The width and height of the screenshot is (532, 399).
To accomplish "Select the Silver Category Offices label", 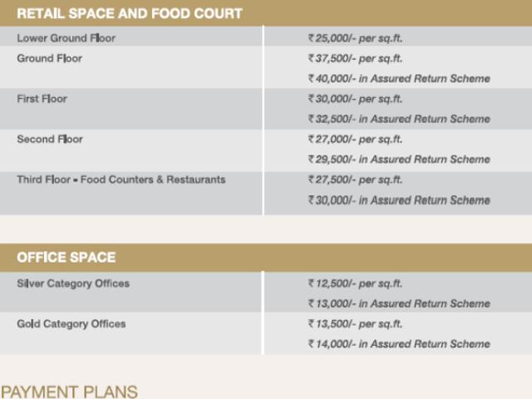I will [73, 283].
